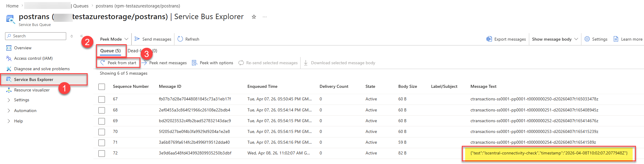Select checkbox for sequence number 67
The image size is (644, 164).
pyautogui.click(x=102, y=99)
